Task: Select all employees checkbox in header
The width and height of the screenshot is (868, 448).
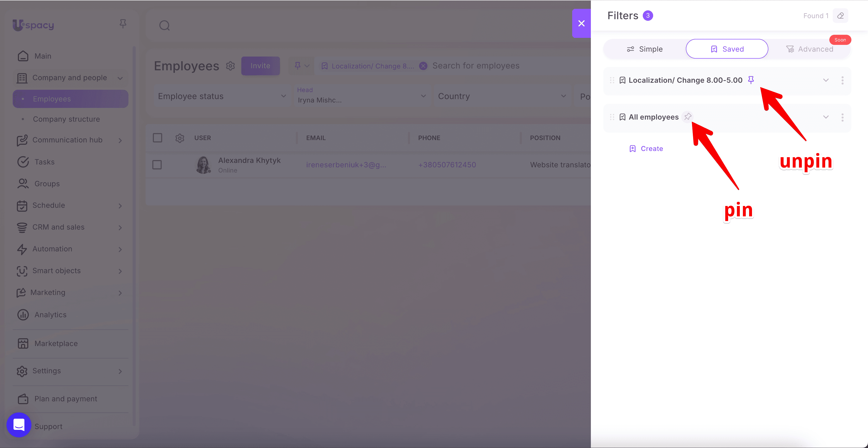Action: click(x=157, y=138)
